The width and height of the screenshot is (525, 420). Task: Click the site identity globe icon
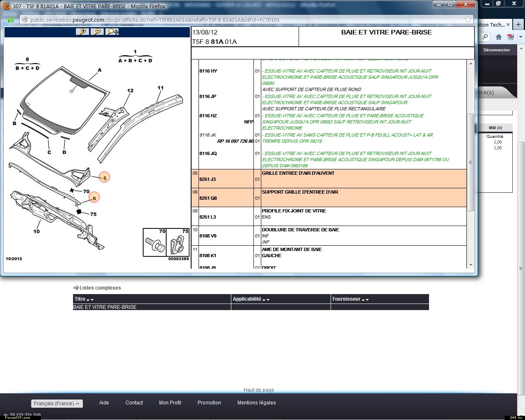[x=25, y=20]
